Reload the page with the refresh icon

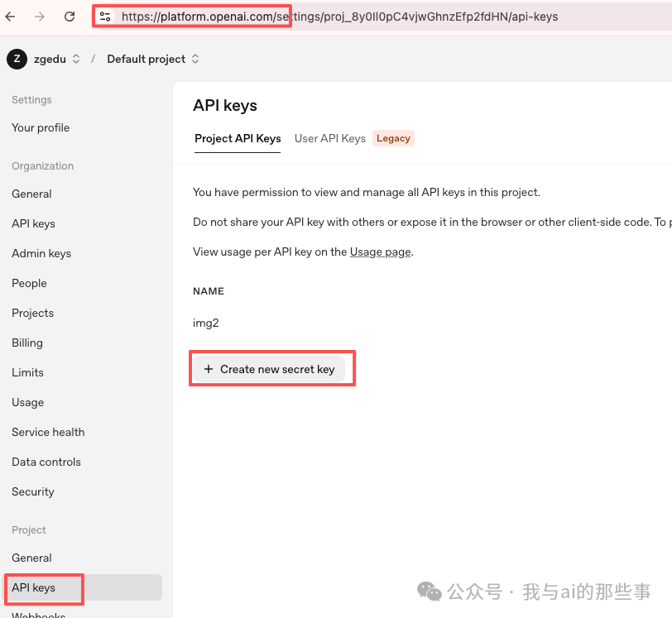click(70, 17)
